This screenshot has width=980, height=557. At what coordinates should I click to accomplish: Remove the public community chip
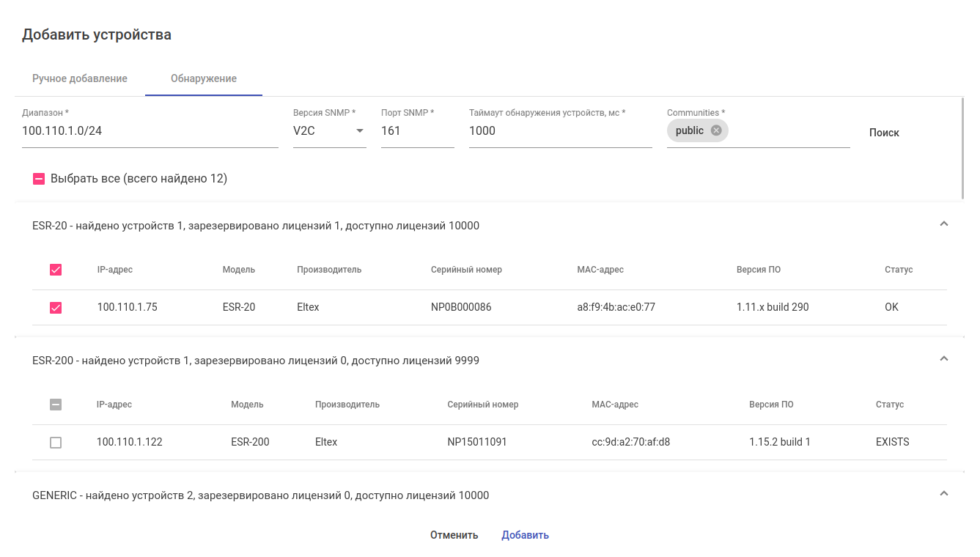[x=716, y=130]
